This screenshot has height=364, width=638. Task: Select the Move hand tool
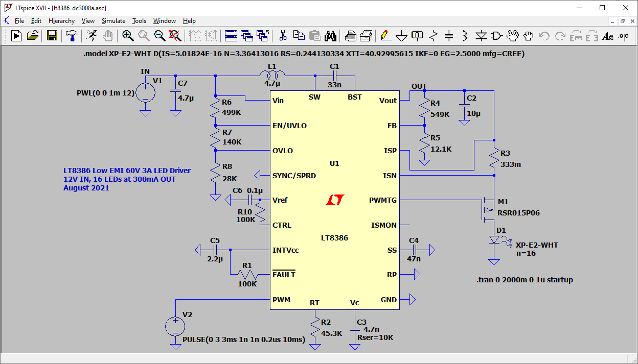coord(513,35)
